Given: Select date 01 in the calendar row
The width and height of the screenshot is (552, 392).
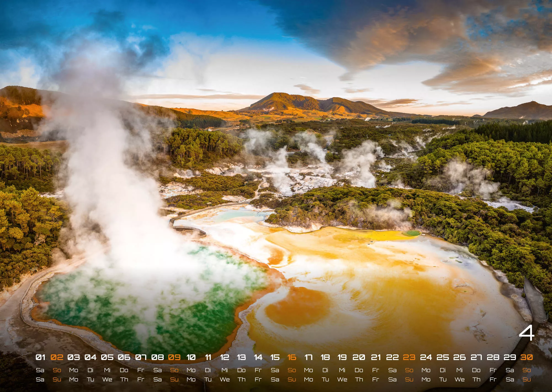Looking at the screenshot, I should coord(40,357).
